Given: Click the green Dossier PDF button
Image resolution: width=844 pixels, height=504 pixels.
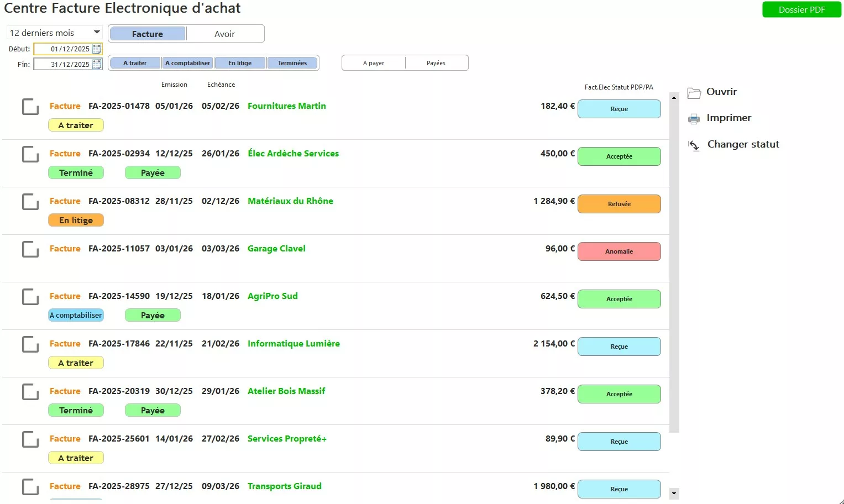Looking at the screenshot, I should (x=801, y=9).
